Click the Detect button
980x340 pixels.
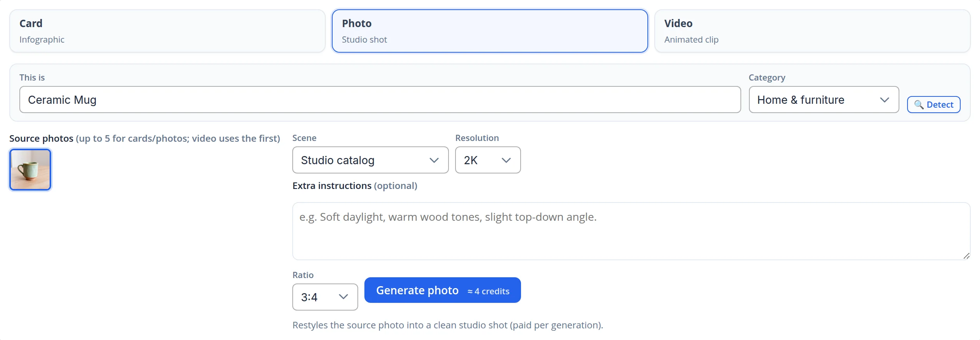pyautogui.click(x=933, y=105)
